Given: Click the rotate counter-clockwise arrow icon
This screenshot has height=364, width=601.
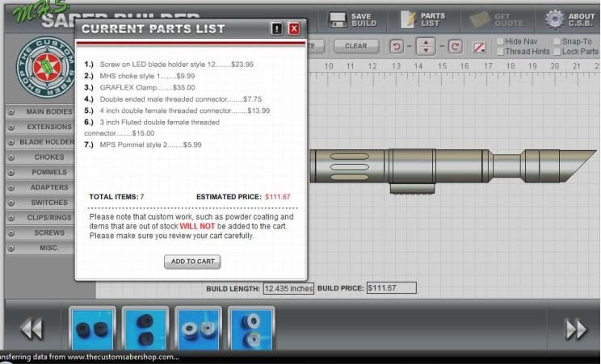Looking at the screenshot, I should point(397,47).
